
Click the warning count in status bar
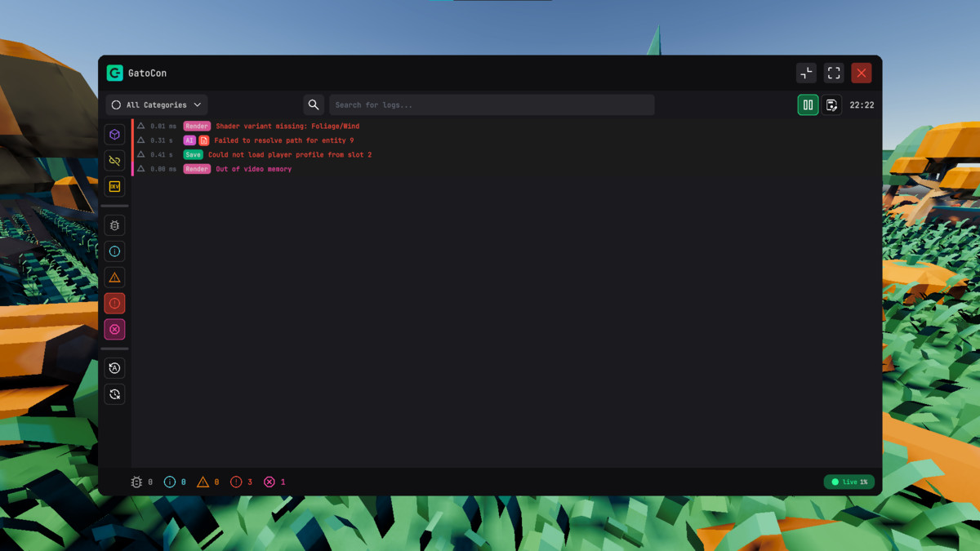coord(208,482)
